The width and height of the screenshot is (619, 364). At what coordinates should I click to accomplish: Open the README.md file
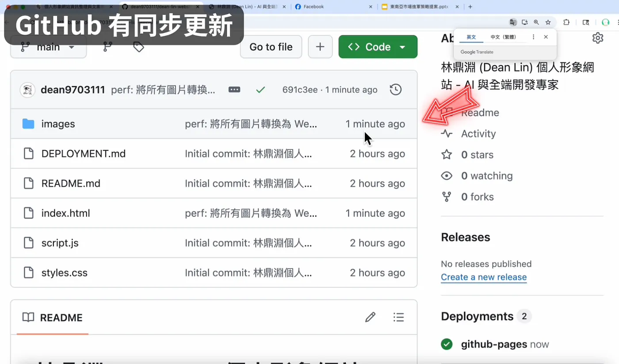click(71, 183)
